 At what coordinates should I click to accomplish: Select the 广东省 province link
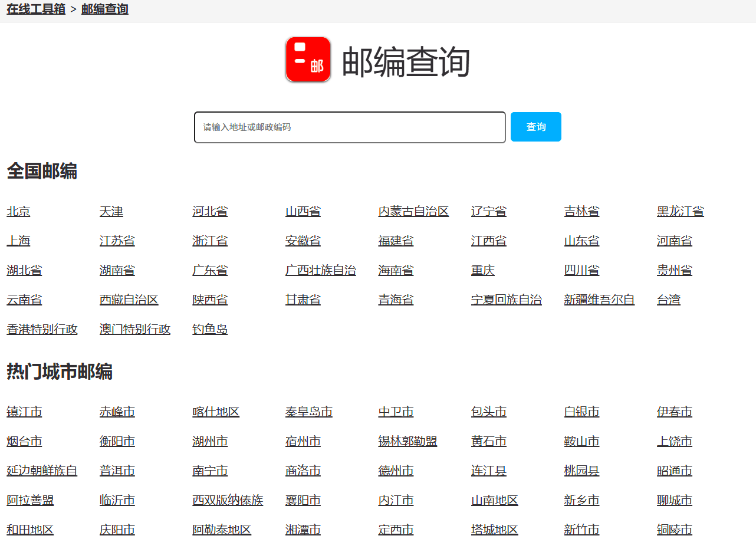click(x=210, y=270)
